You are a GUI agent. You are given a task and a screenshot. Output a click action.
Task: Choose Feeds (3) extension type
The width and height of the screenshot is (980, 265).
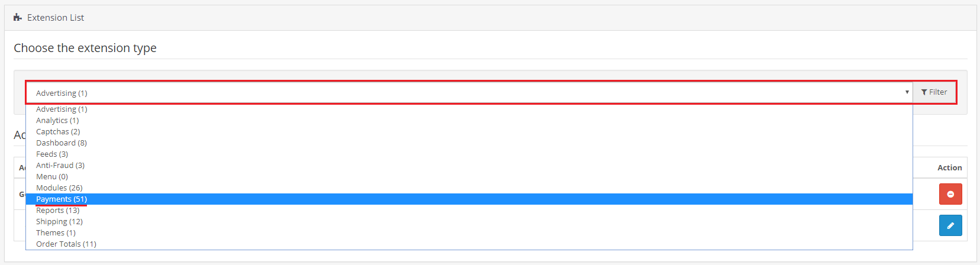click(52, 154)
